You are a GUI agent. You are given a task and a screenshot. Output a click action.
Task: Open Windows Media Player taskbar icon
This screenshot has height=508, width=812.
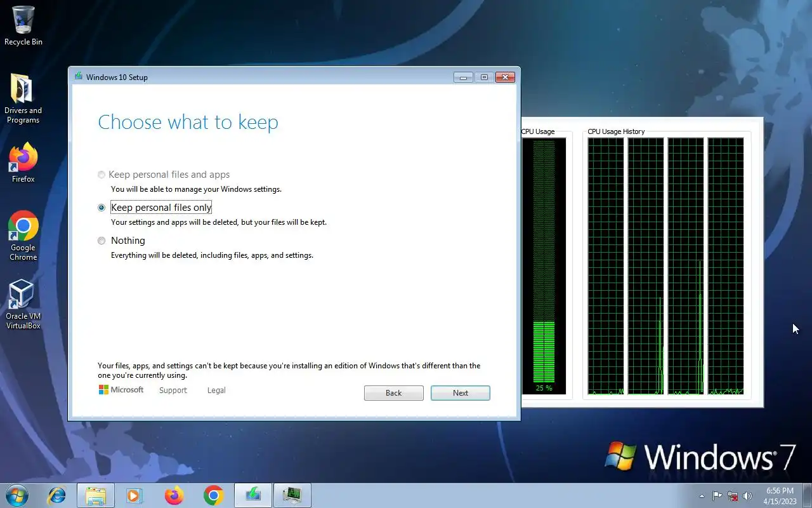coord(134,495)
